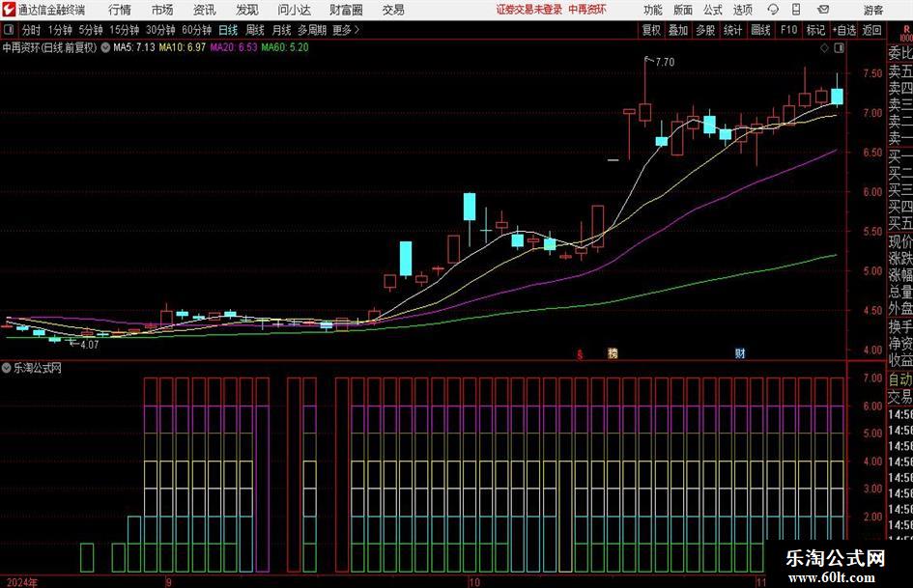Click the 统计 statistics button
913x588 pixels.
click(x=732, y=30)
